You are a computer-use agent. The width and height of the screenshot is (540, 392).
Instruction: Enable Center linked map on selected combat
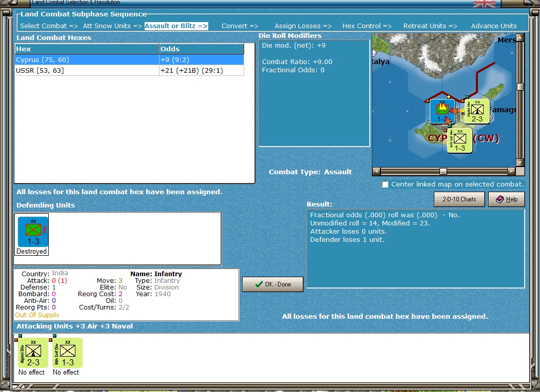click(x=385, y=184)
